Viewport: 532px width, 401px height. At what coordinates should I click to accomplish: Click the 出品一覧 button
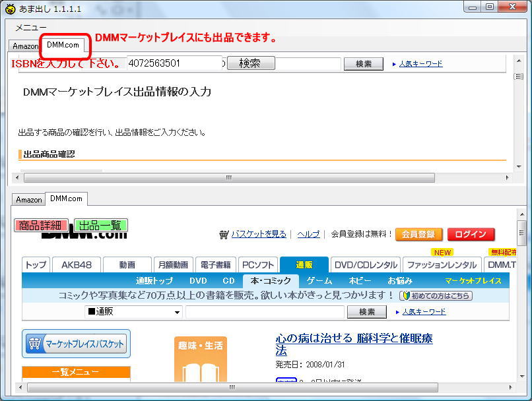coord(101,226)
